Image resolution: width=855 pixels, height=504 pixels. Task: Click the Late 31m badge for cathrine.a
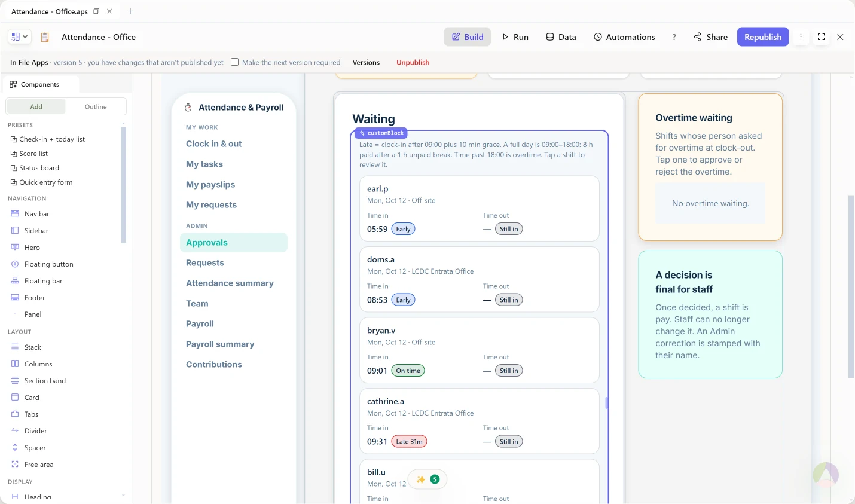(409, 442)
